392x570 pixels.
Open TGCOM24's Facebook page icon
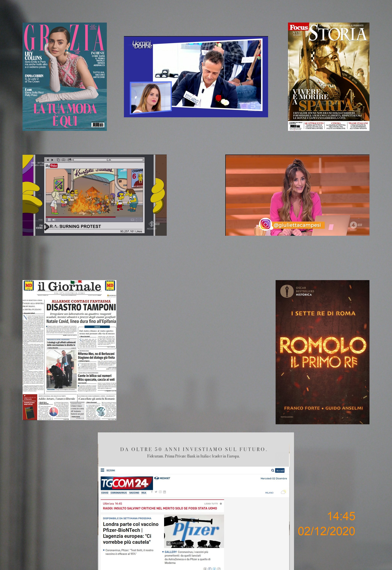point(152,492)
